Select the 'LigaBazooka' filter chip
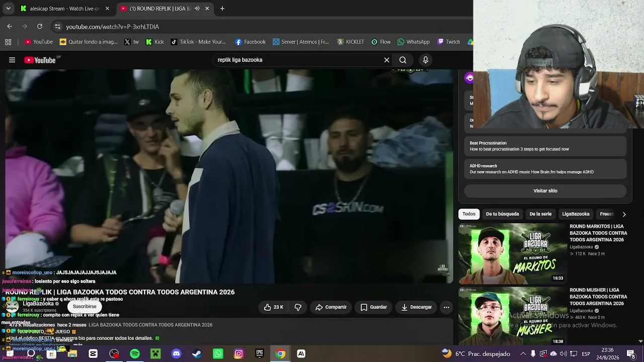Image resolution: width=644 pixels, height=362 pixels. [576, 214]
